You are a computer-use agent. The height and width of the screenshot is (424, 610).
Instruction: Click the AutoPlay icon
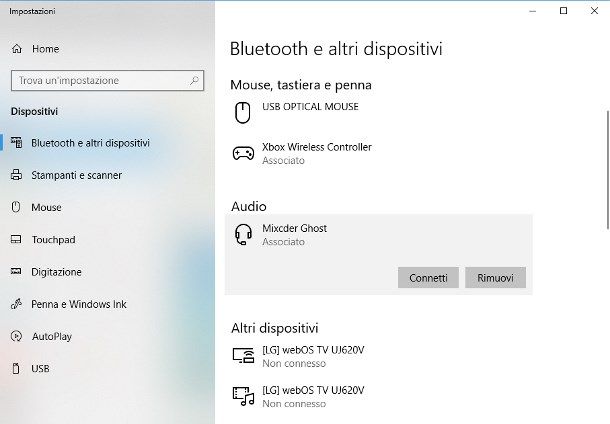coord(16,336)
